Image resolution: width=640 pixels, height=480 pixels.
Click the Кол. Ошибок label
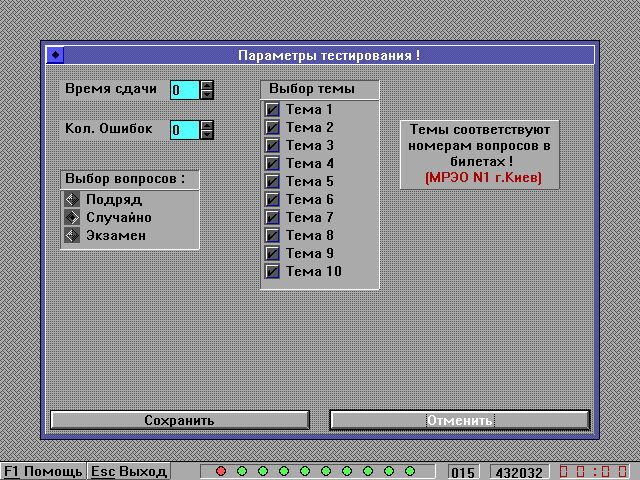pos(109,129)
